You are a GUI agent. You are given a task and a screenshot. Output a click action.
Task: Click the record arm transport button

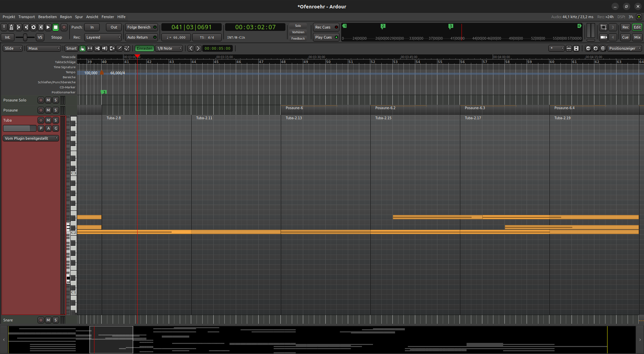(64, 27)
